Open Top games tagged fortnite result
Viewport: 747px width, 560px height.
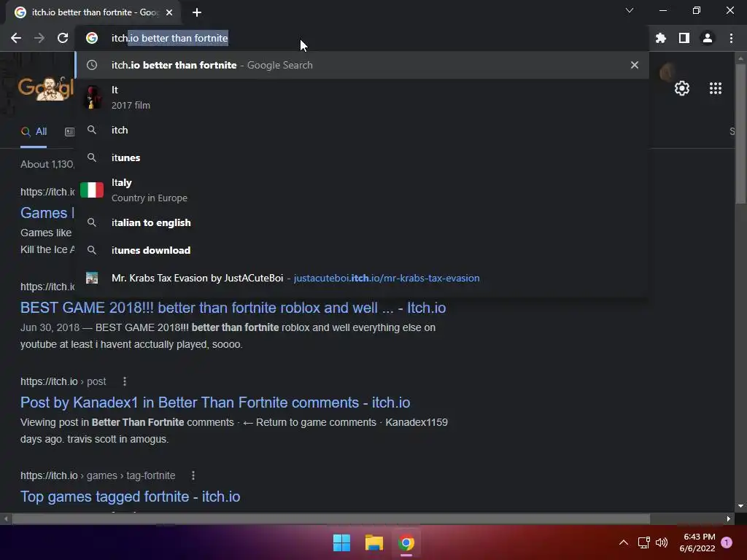click(130, 497)
